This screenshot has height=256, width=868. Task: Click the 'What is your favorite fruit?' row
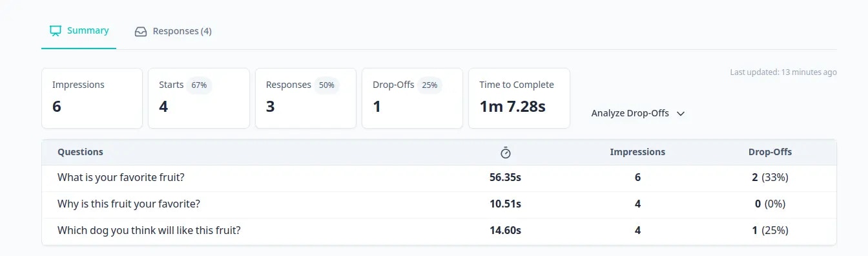(439, 178)
